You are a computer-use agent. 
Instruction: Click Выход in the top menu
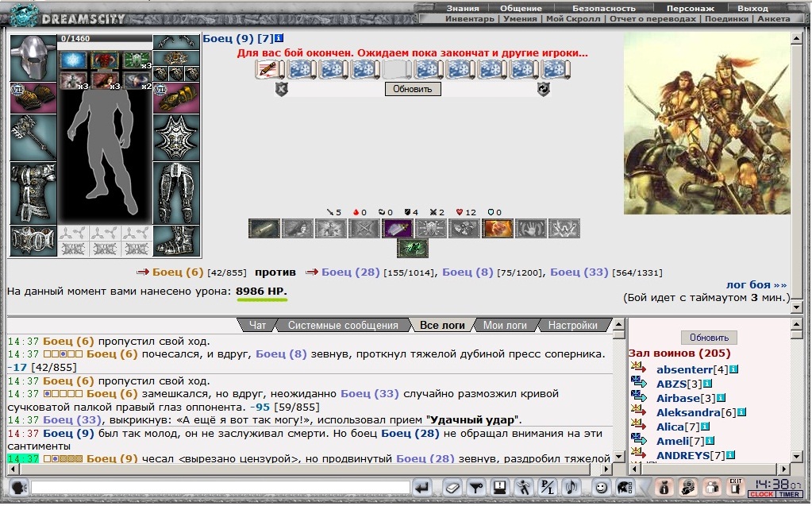tap(753, 8)
